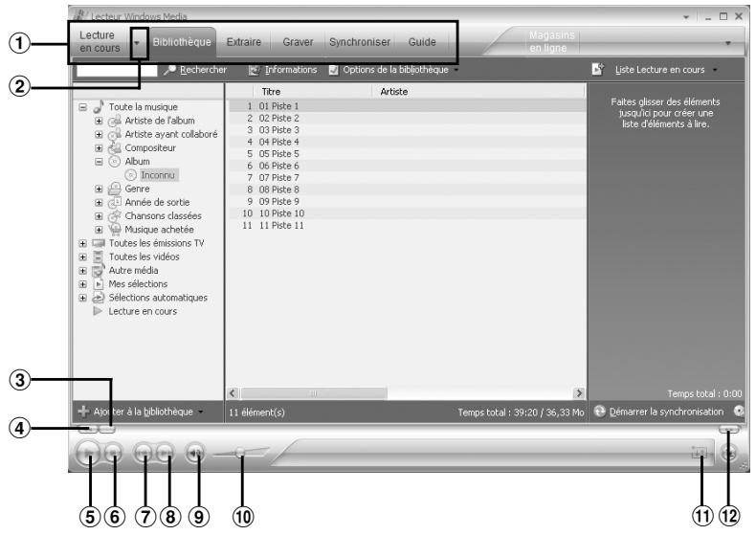Click the Informations button
The height and width of the screenshot is (535, 756).
pos(283,70)
